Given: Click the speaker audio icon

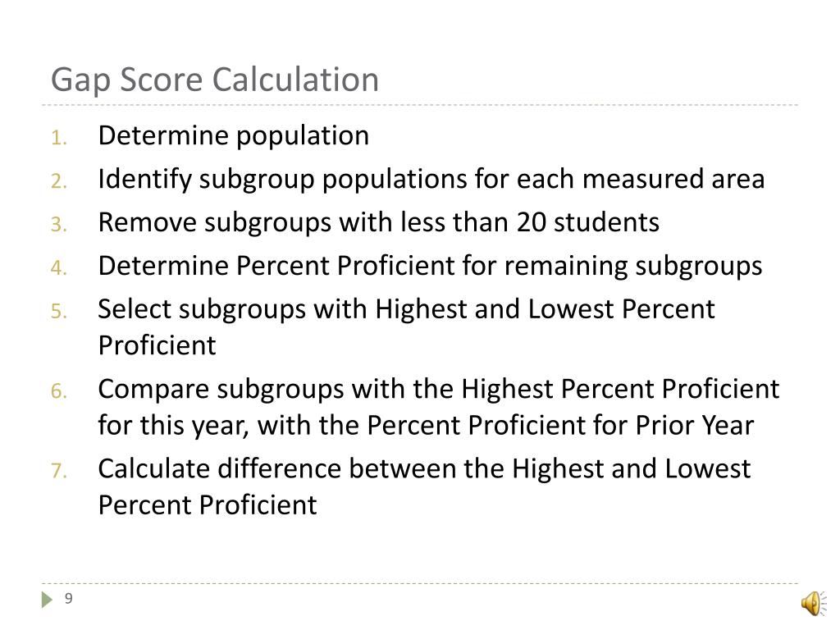Looking at the screenshot, I should coord(814,603).
